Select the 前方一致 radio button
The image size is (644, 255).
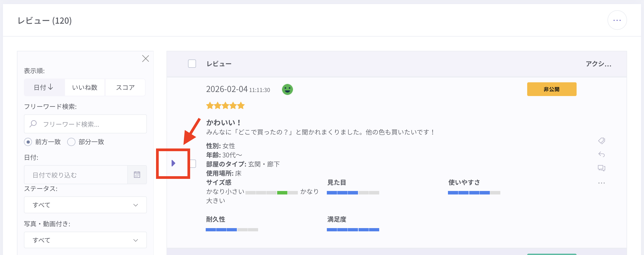[28, 142]
